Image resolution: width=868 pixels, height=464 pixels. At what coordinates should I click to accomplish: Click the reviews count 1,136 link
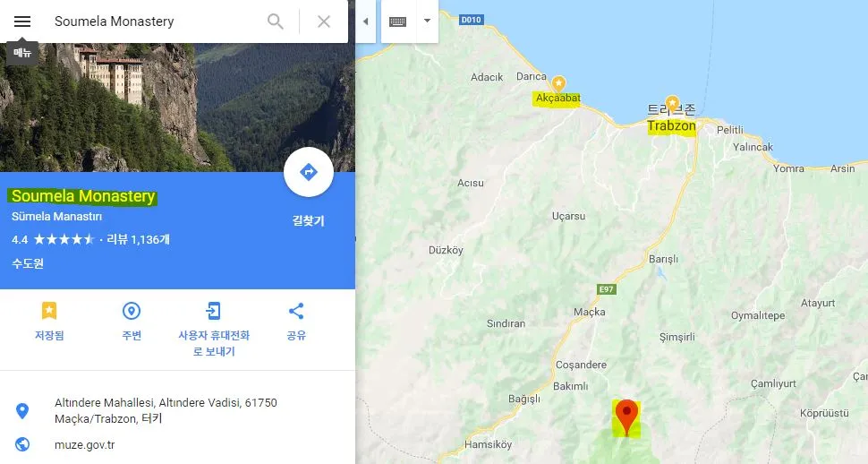point(138,239)
